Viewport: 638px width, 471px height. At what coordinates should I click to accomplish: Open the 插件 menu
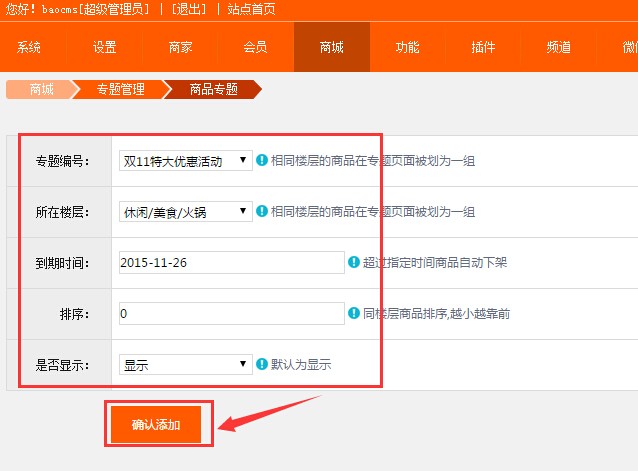483,47
